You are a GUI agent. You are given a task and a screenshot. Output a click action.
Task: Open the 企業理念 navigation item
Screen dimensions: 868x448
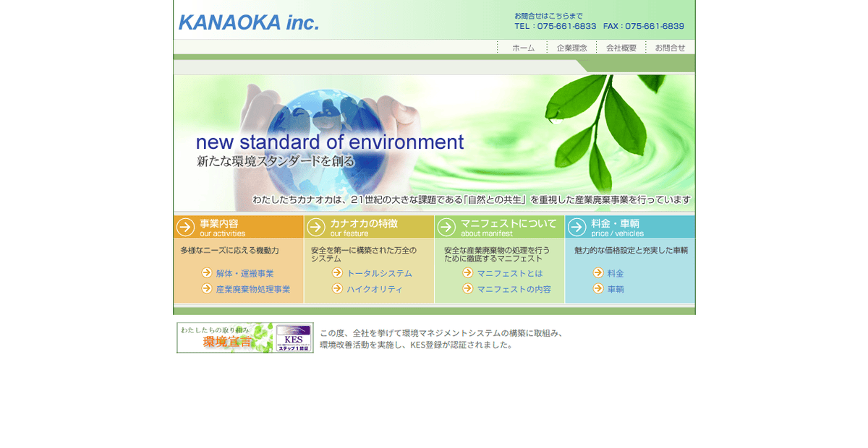pos(571,48)
